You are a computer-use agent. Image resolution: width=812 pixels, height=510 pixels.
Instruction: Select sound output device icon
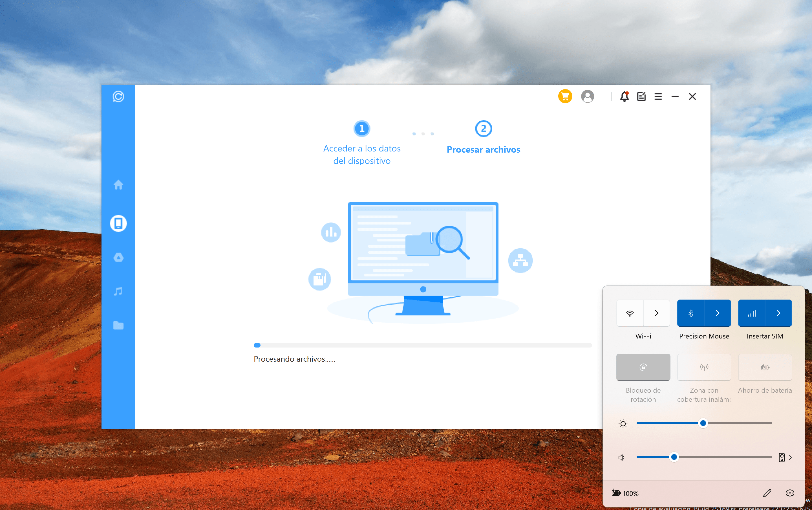pos(781,457)
